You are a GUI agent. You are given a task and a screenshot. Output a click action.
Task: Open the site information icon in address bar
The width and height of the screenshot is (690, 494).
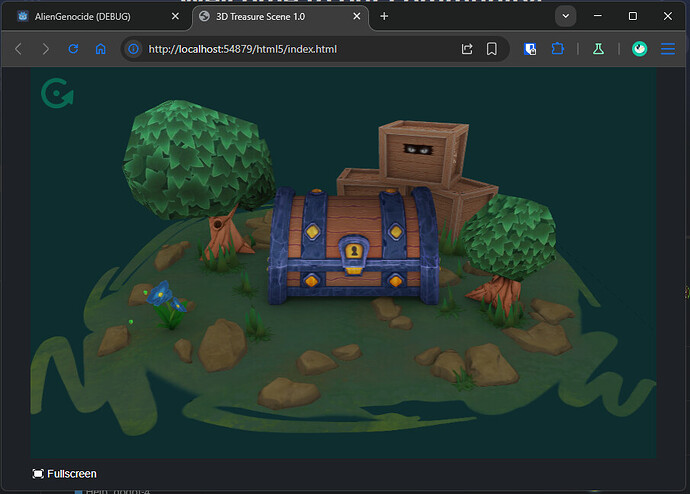coord(133,49)
